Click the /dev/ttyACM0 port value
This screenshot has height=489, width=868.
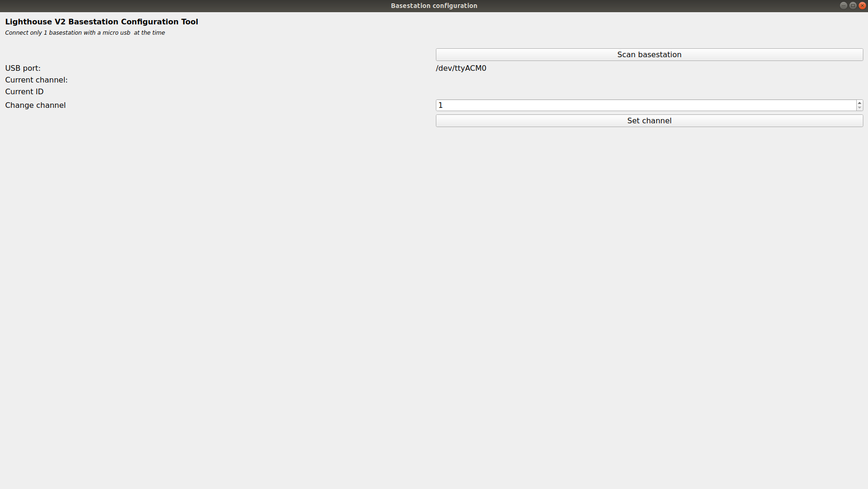coord(461,68)
